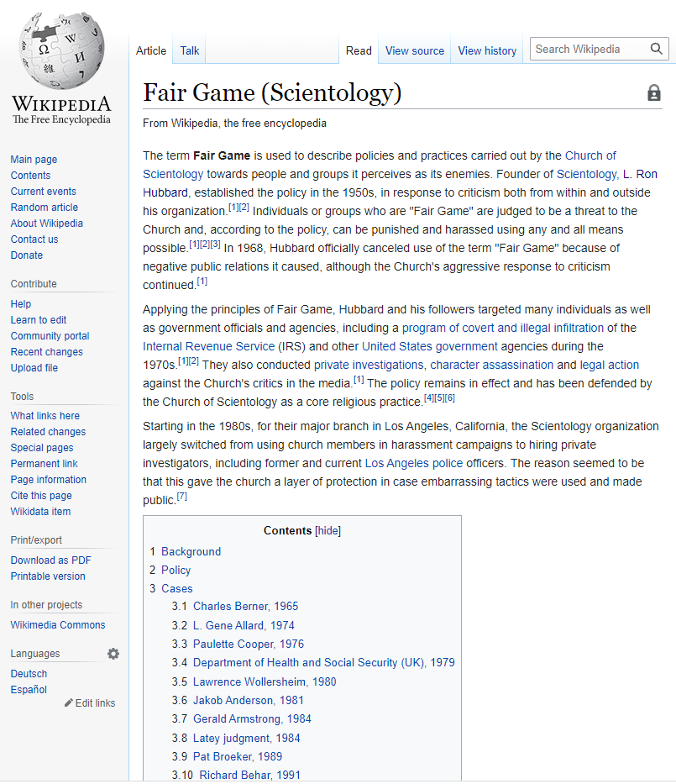The width and height of the screenshot is (676, 784).
Task: Open What links here tool
Action: tap(45, 416)
